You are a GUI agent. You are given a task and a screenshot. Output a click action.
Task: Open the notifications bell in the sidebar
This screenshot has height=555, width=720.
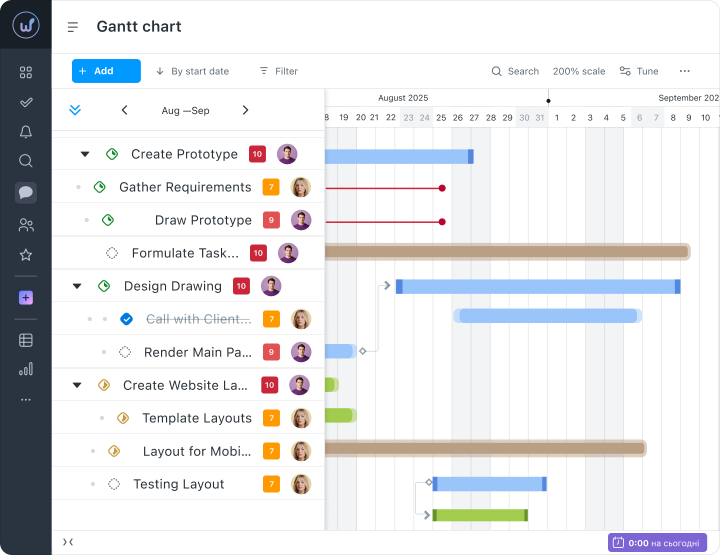pyautogui.click(x=26, y=132)
